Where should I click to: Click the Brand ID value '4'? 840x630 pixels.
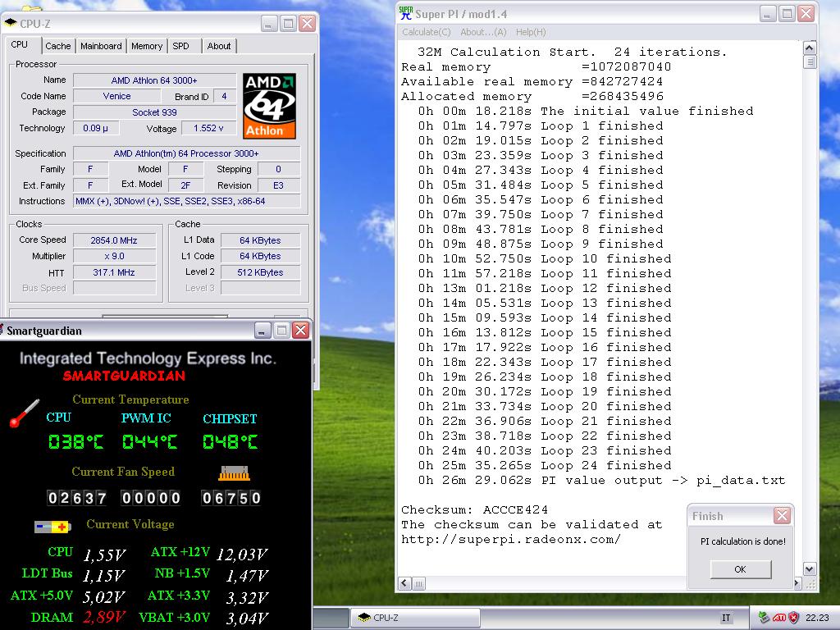(225, 97)
